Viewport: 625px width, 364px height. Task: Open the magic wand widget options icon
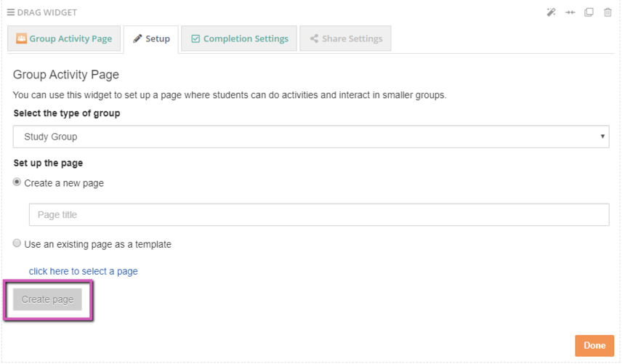(551, 12)
